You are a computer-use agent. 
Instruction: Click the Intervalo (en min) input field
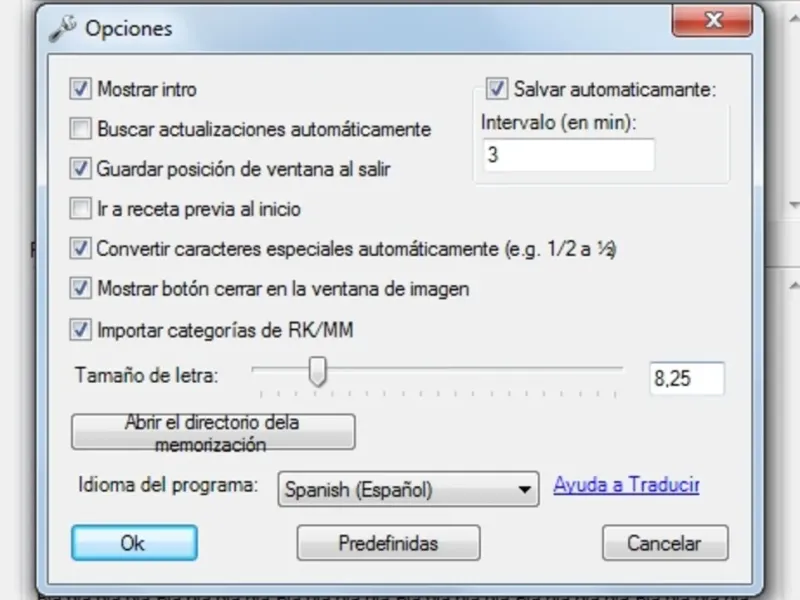(x=568, y=155)
